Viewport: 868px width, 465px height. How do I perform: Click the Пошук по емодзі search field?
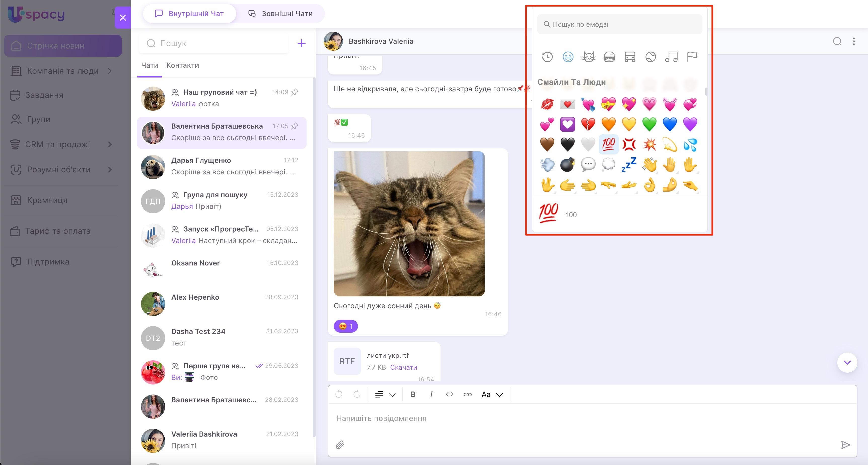coord(619,24)
